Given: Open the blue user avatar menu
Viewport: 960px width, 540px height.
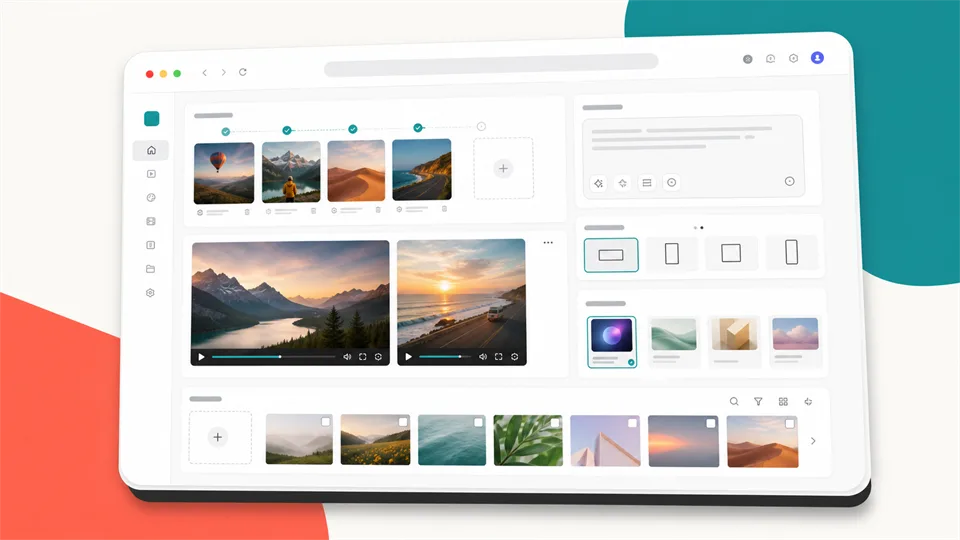Looking at the screenshot, I should tap(817, 58).
